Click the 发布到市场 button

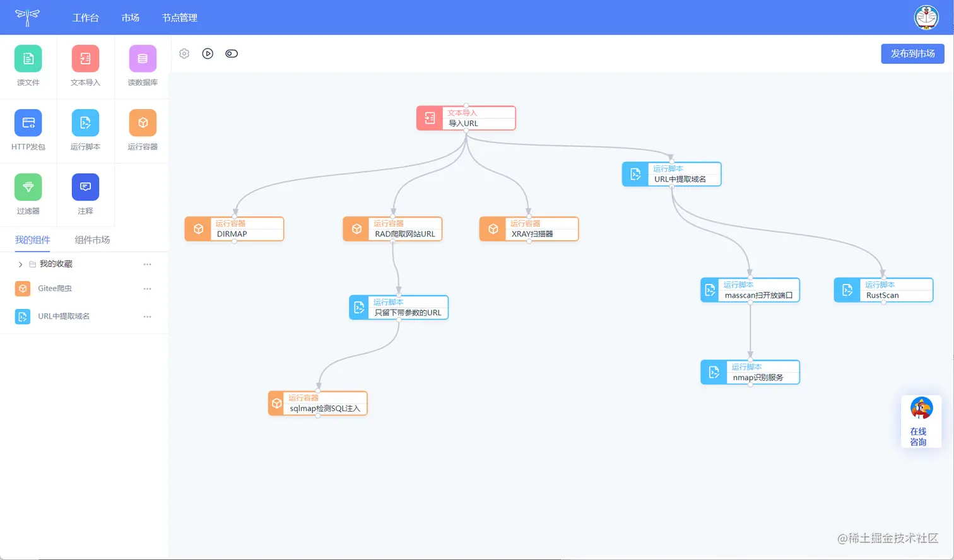912,54
